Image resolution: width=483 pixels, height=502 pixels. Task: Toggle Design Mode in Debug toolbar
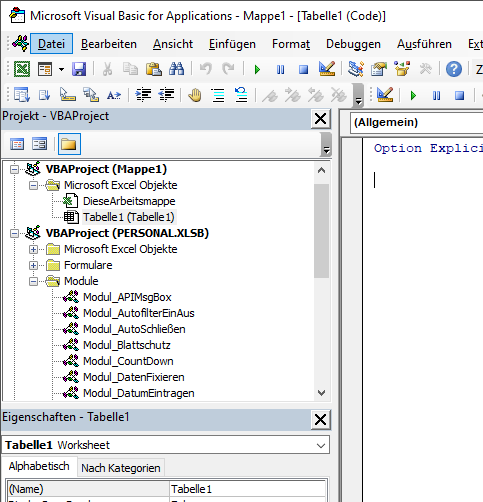click(x=385, y=95)
